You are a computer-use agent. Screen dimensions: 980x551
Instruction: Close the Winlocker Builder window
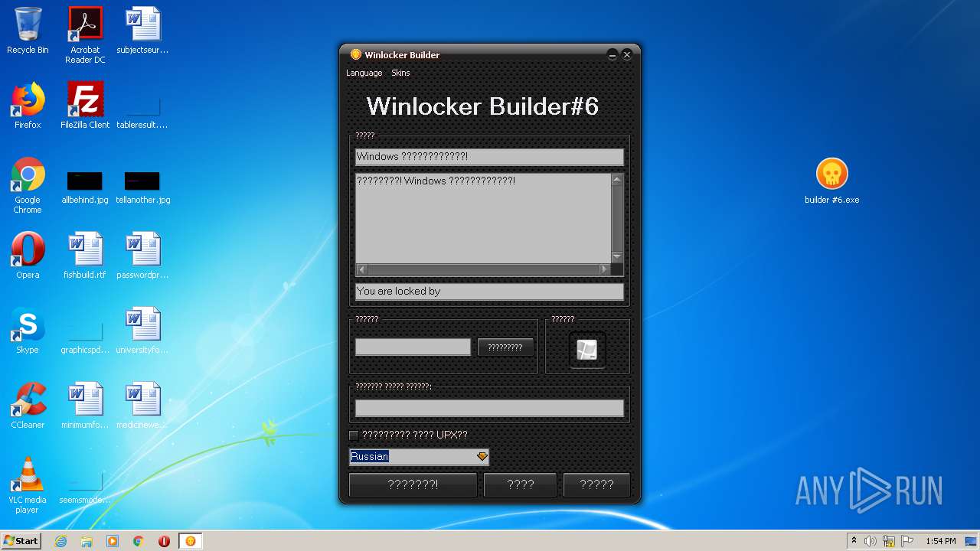pyautogui.click(x=627, y=55)
